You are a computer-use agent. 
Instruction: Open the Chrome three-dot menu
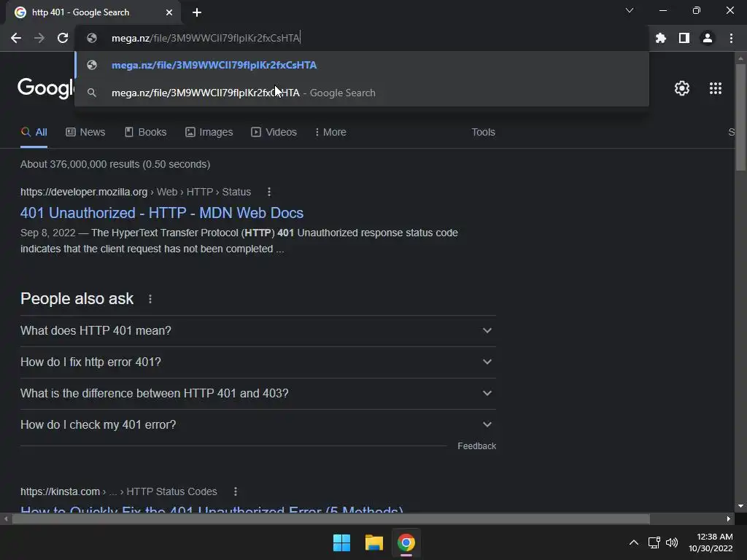(731, 38)
